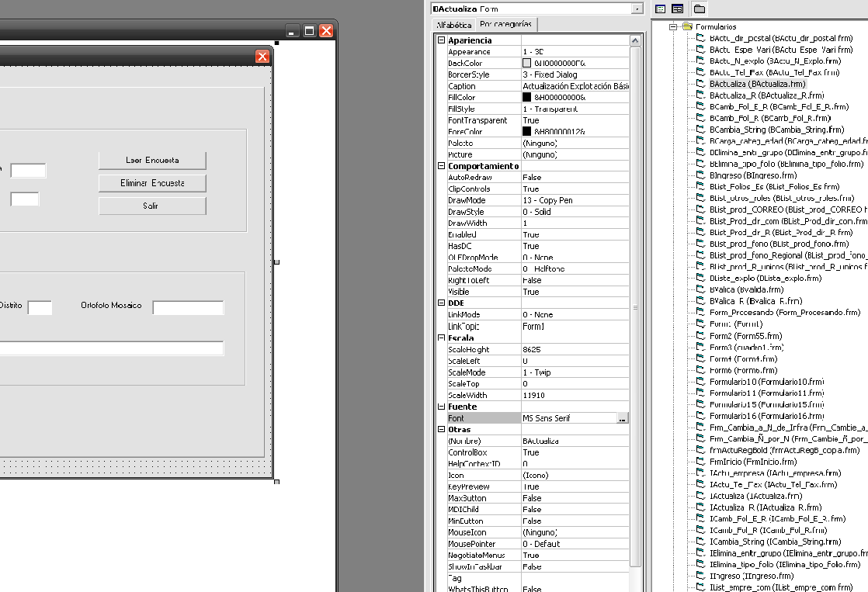Image resolution: width=868 pixels, height=592 pixels.
Task: Click the View Code icon in Project Explorer
Action: [661, 9]
